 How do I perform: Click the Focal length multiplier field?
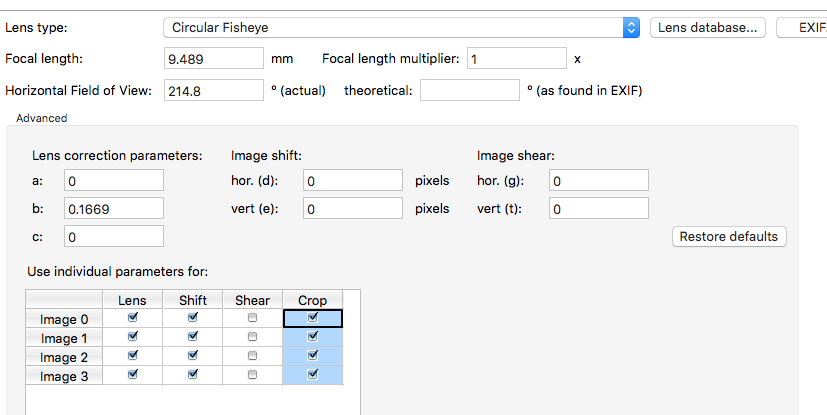(x=517, y=59)
